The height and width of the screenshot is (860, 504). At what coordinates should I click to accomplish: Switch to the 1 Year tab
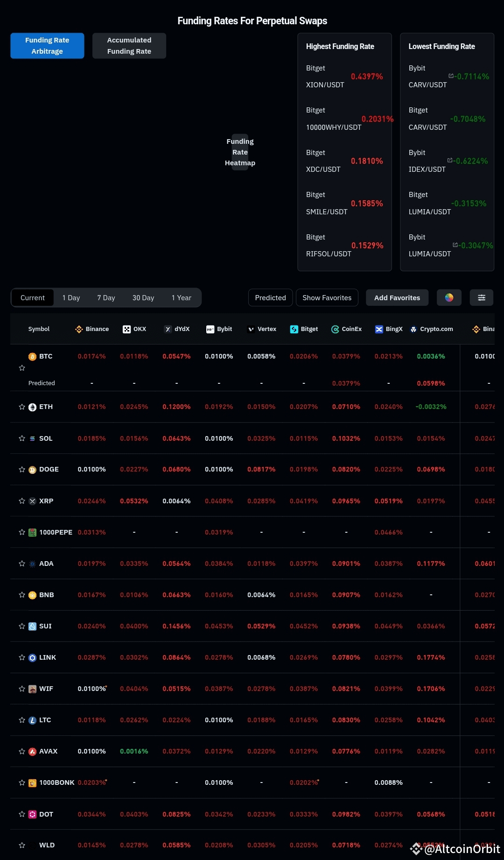[x=182, y=297]
